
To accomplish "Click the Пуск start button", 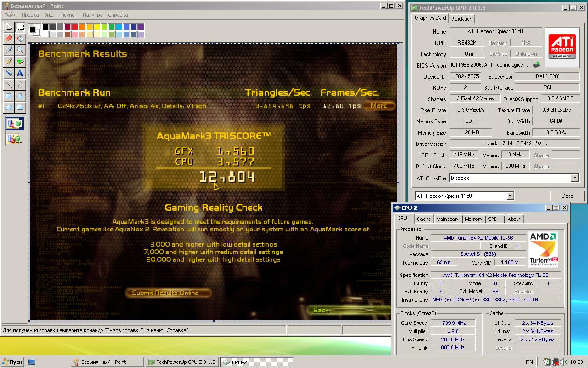I will pos(12,362).
